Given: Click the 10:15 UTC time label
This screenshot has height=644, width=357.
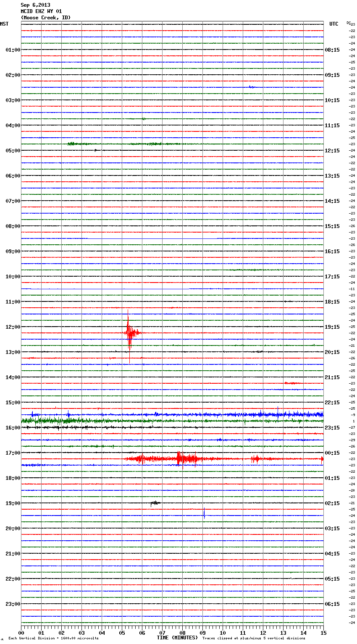Looking at the screenshot, I should [332, 100].
